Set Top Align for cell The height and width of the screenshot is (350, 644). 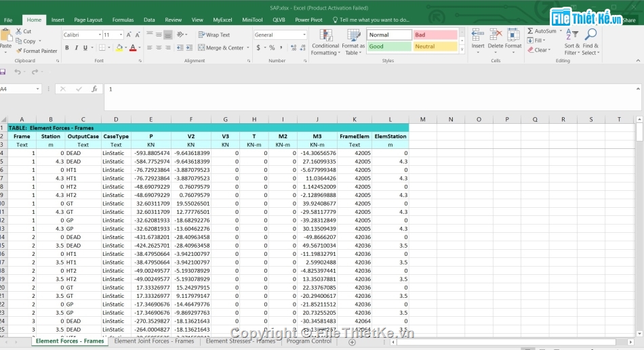[x=150, y=35]
